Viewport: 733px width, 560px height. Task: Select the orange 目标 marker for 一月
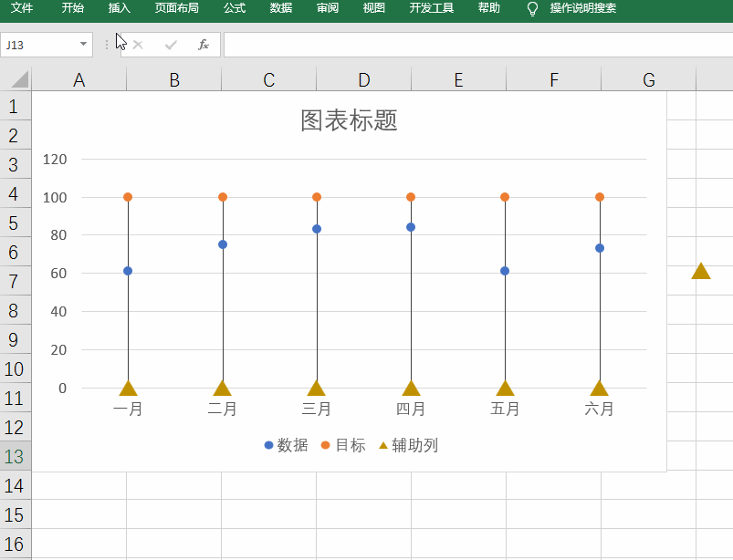(x=128, y=197)
